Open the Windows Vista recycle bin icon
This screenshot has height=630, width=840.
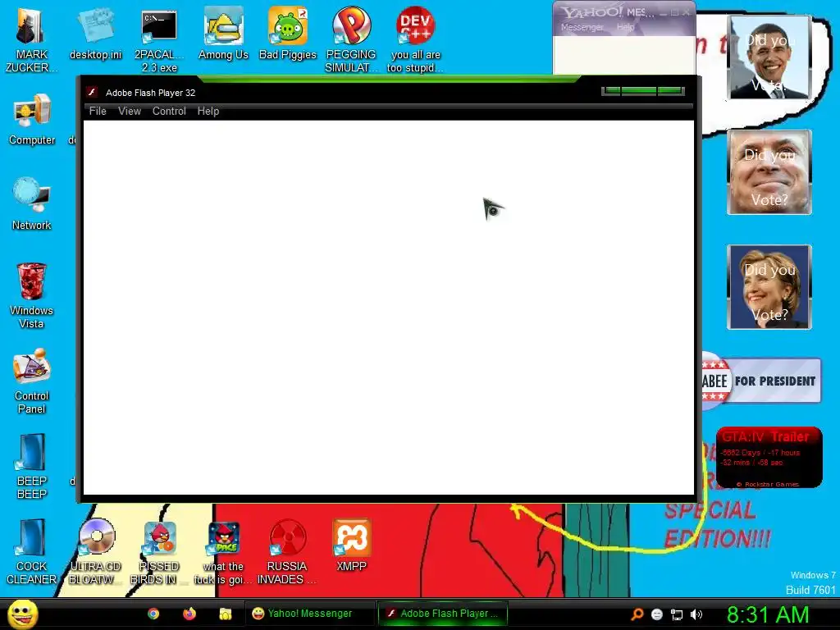32,281
